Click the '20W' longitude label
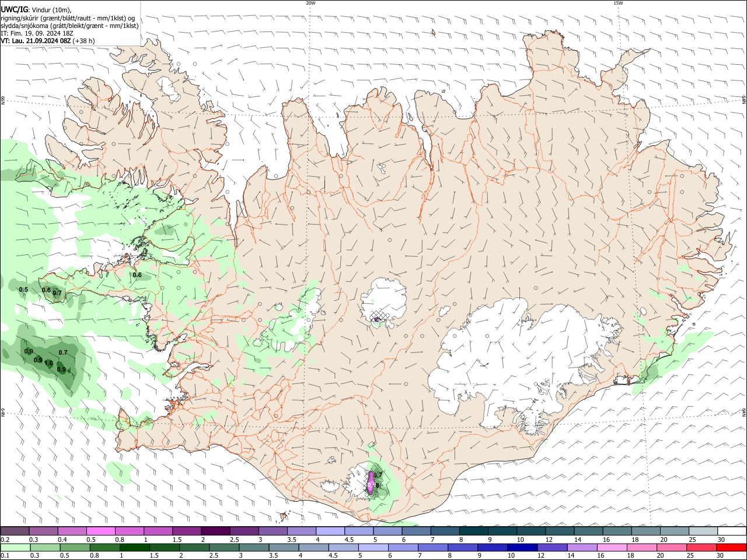The height and width of the screenshot is (560, 747). point(310,3)
